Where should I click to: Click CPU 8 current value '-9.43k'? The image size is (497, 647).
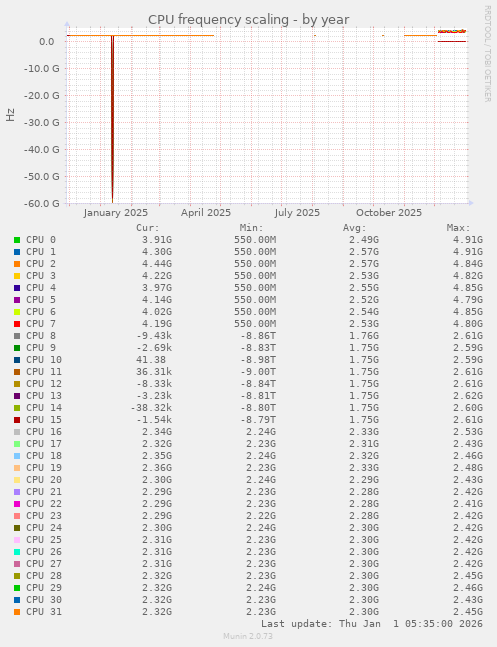(x=154, y=336)
